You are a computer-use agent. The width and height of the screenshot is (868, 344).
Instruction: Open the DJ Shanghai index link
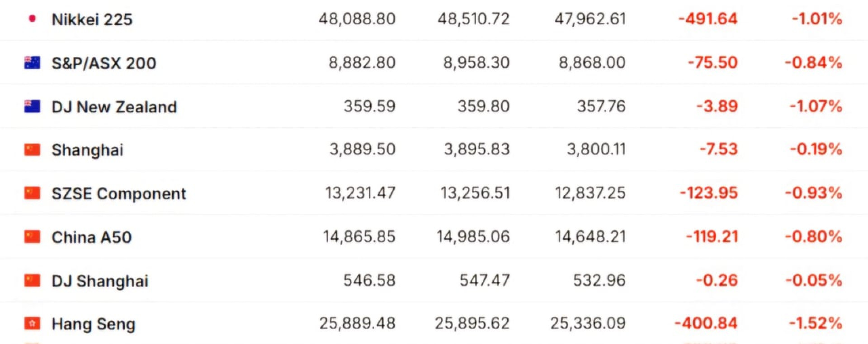tap(99, 281)
